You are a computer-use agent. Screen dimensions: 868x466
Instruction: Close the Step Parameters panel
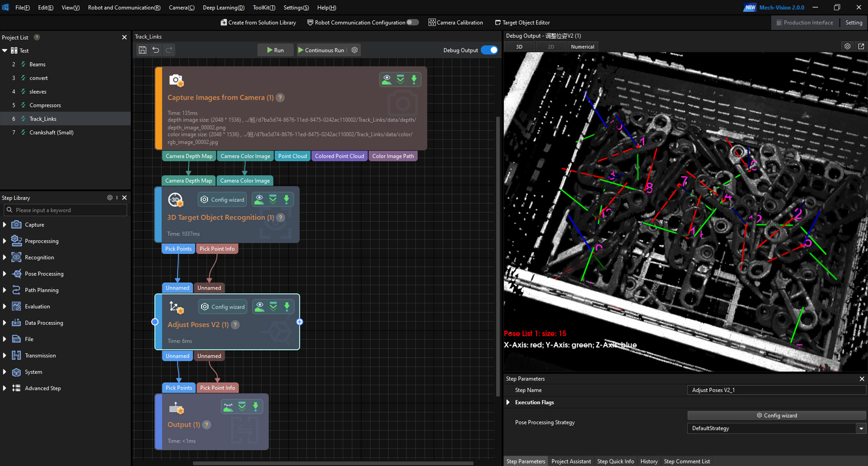pos(862,379)
